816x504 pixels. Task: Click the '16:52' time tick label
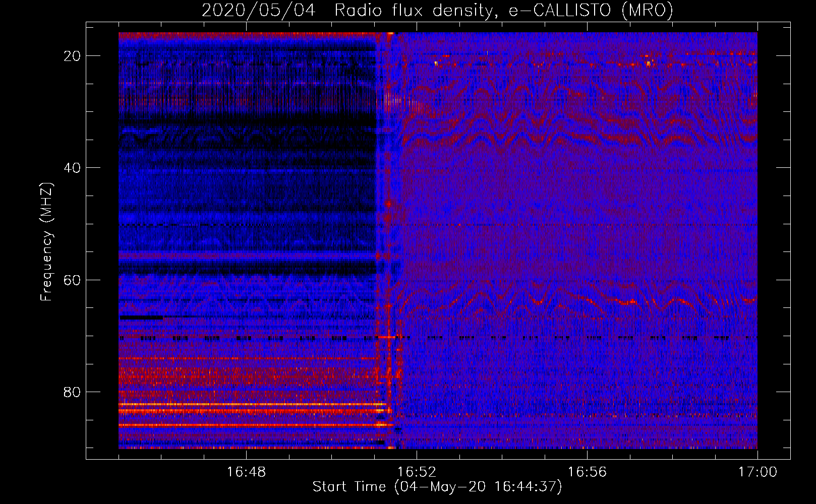tap(417, 472)
